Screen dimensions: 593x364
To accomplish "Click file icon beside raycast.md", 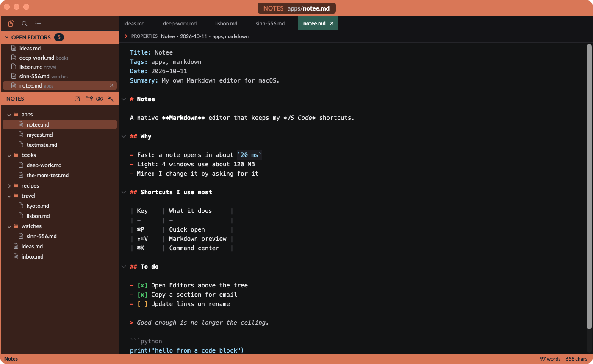I will click(x=21, y=135).
